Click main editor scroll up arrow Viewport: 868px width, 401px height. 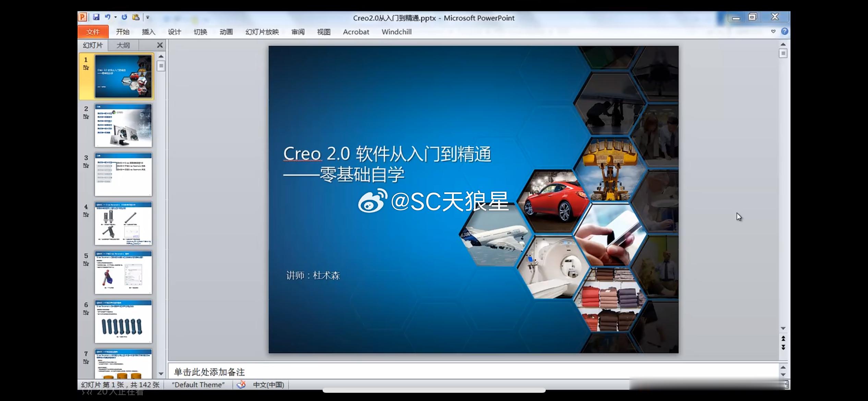(783, 44)
